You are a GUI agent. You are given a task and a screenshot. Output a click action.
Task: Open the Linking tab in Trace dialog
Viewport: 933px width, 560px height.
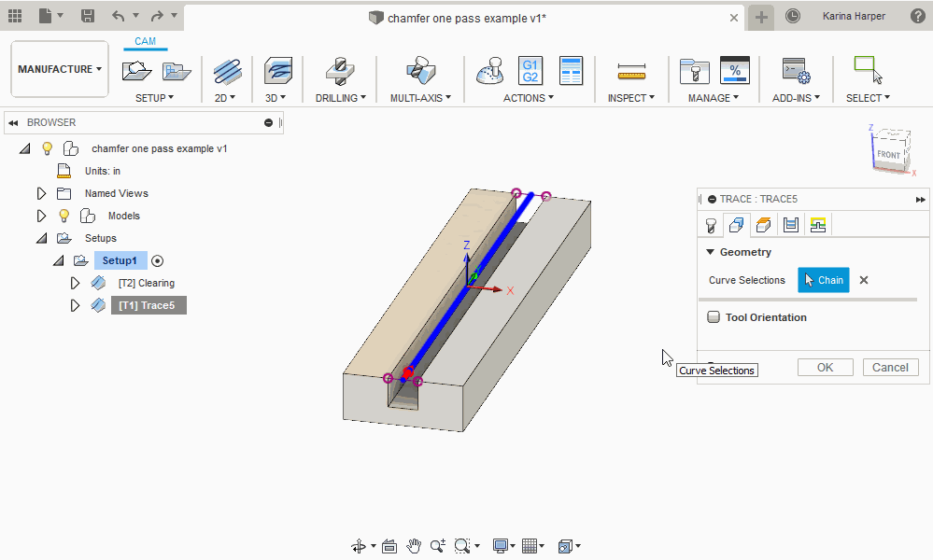coord(818,225)
